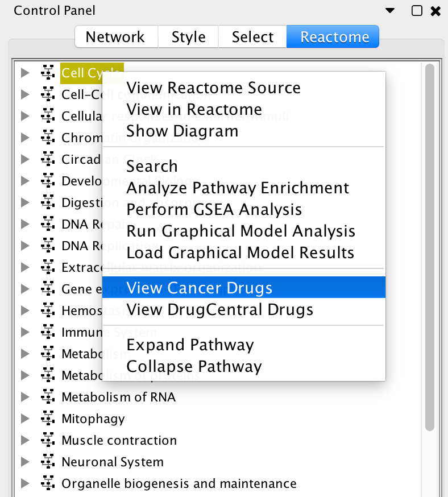The height and width of the screenshot is (497, 448).
Task: Close the Control Panel with the X icon
Action: (435, 11)
